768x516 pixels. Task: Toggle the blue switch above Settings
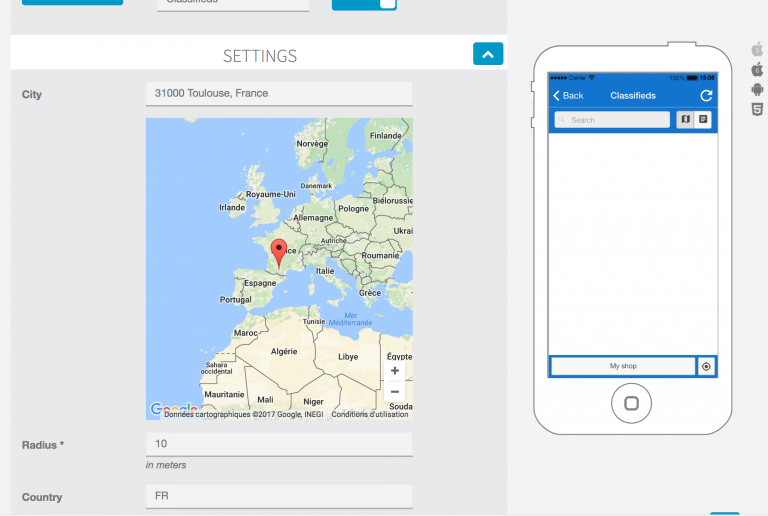[x=364, y=3]
